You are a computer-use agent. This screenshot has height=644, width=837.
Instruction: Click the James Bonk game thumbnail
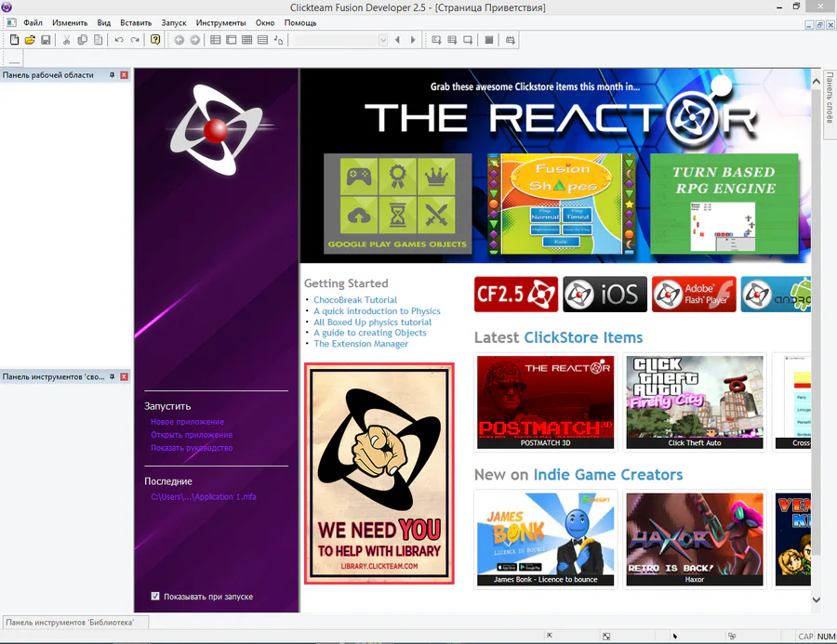(x=546, y=539)
